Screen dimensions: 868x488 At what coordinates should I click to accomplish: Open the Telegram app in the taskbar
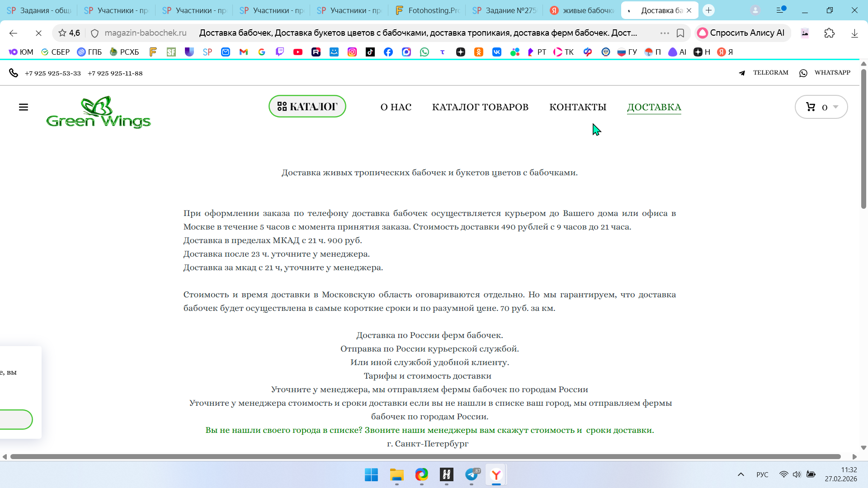pos(472,474)
